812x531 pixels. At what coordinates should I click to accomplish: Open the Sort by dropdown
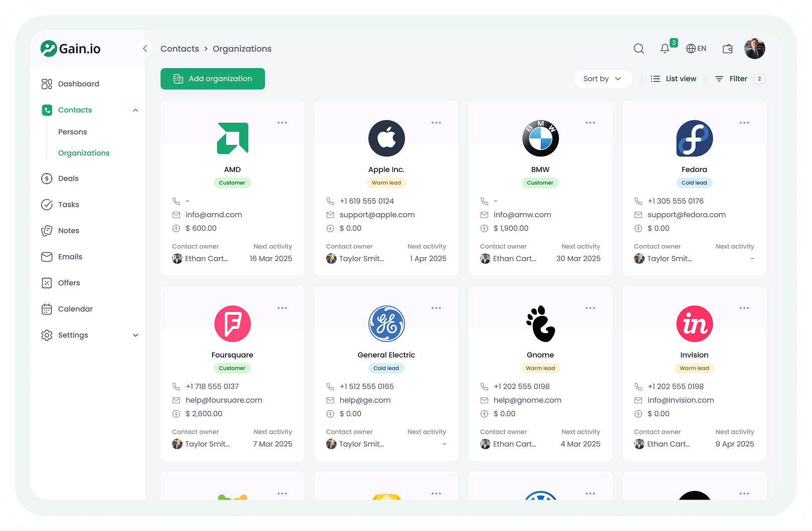[602, 79]
